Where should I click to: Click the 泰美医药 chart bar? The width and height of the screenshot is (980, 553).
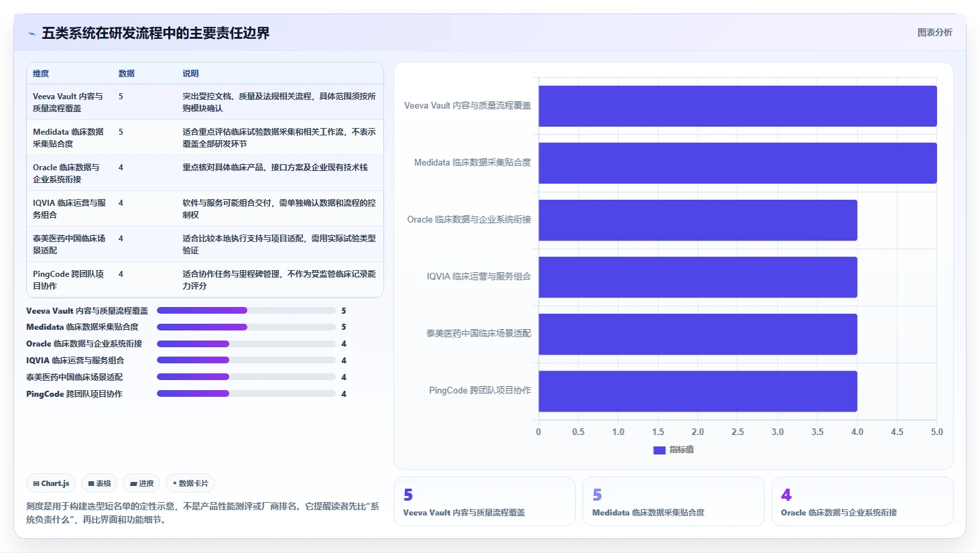[x=698, y=334]
